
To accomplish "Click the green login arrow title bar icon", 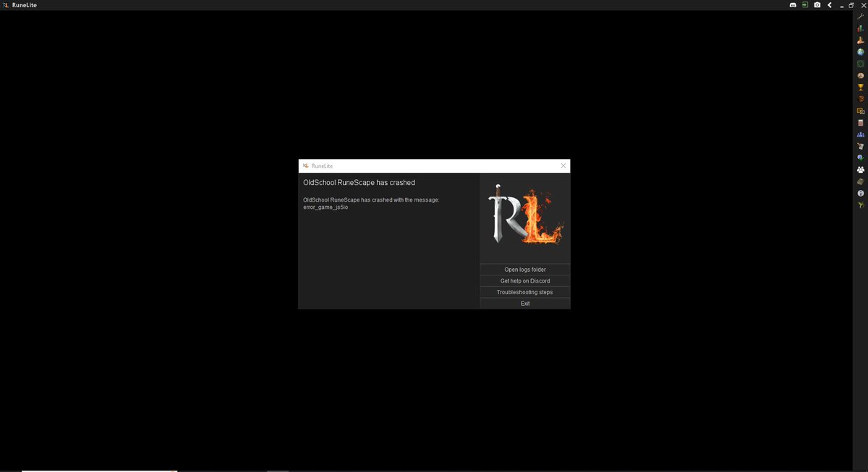I will [x=805, y=5].
